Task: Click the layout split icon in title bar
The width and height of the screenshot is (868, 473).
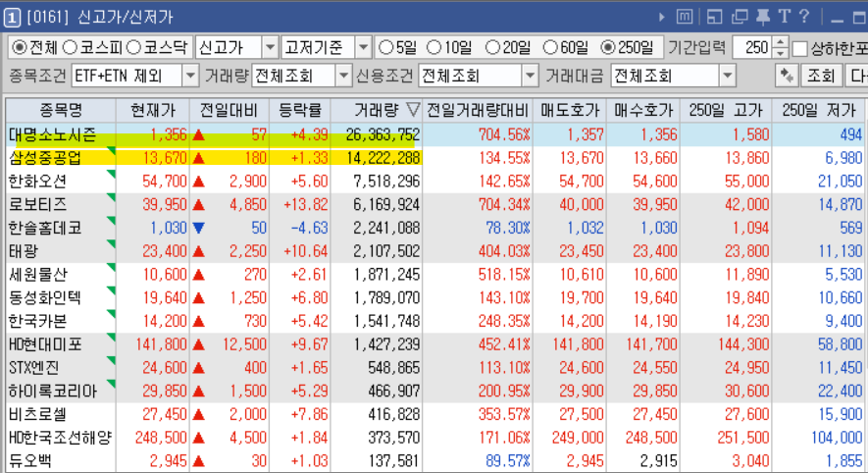Action: 715,17
